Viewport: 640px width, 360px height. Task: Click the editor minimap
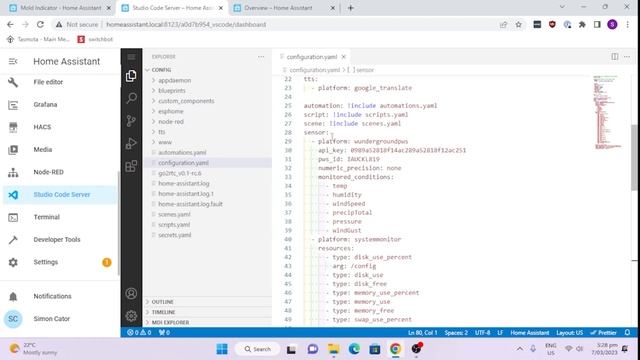pos(607,112)
